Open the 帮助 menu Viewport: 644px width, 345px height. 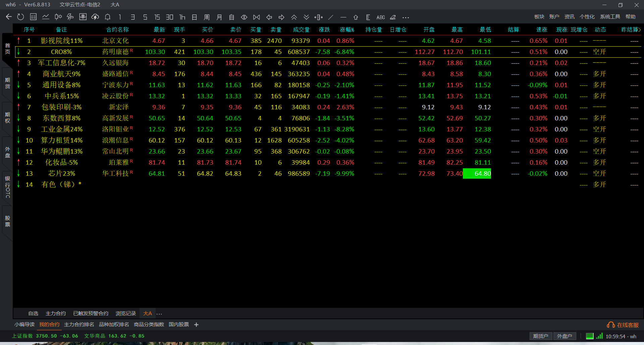coord(631,17)
